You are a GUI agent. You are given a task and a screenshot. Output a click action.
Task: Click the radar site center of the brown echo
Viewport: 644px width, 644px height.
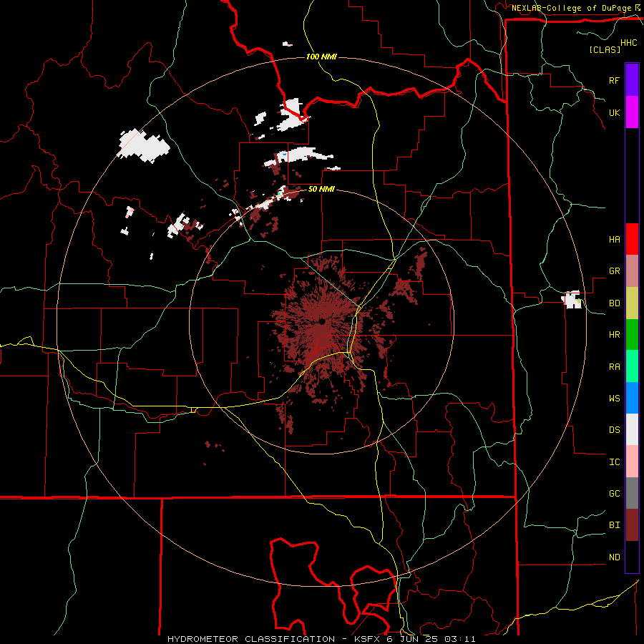[x=323, y=321]
